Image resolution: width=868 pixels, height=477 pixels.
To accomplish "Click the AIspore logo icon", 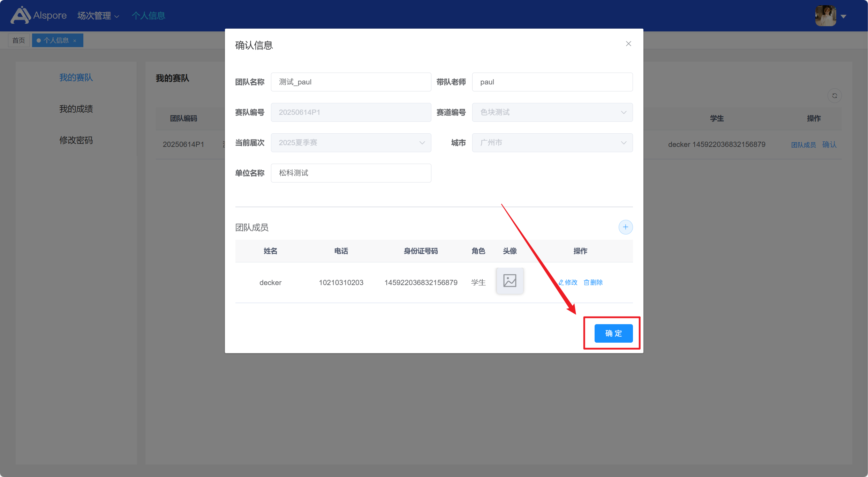I will point(20,15).
